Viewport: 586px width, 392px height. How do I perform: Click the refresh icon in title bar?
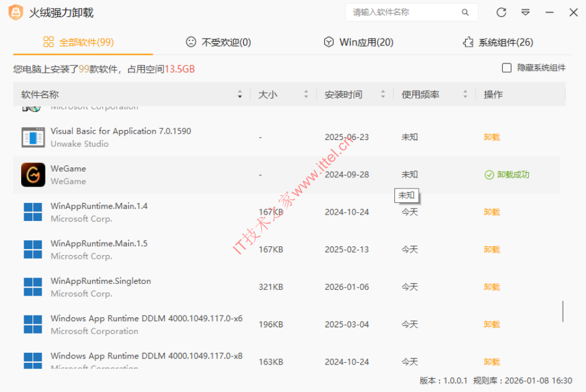point(501,12)
